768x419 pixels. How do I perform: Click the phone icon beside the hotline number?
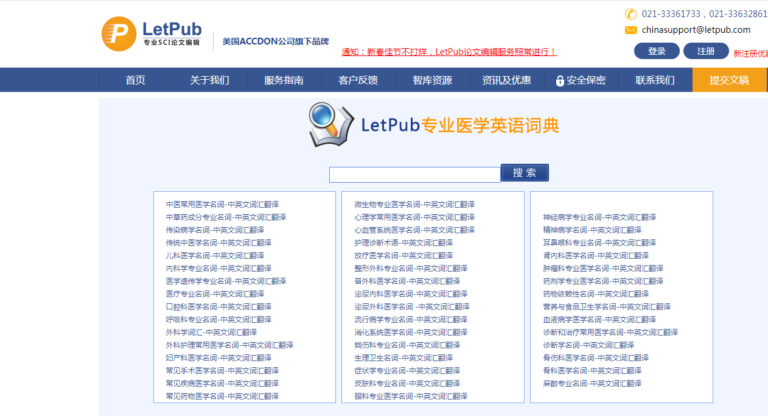[631, 14]
